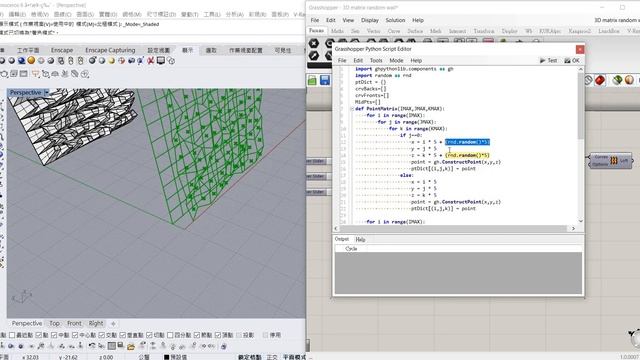Click green open-file icon on Grasshopper canvas toolbar

312,80
